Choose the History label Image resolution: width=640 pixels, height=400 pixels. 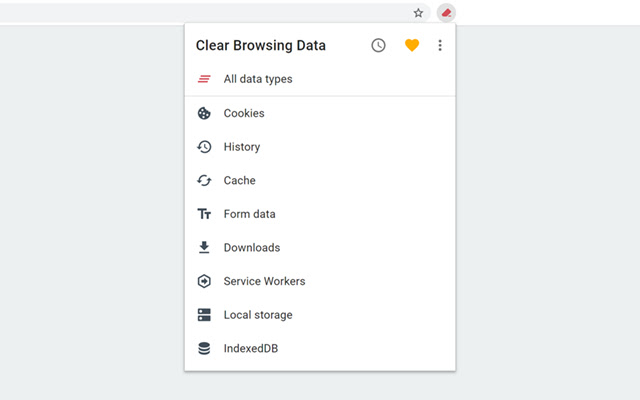pyautogui.click(x=242, y=147)
